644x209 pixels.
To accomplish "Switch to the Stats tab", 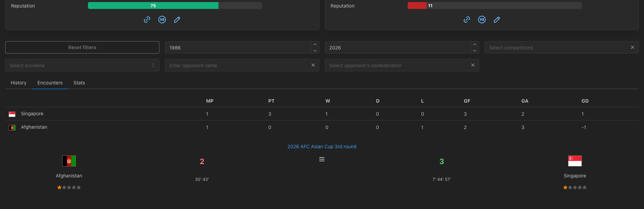I will [x=79, y=83].
